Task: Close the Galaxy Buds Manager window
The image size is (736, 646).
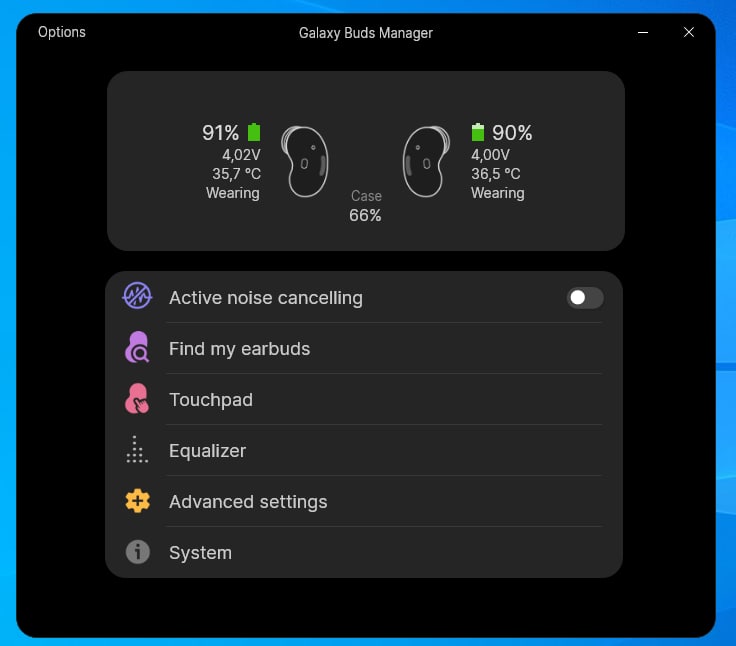Action: point(689,32)
